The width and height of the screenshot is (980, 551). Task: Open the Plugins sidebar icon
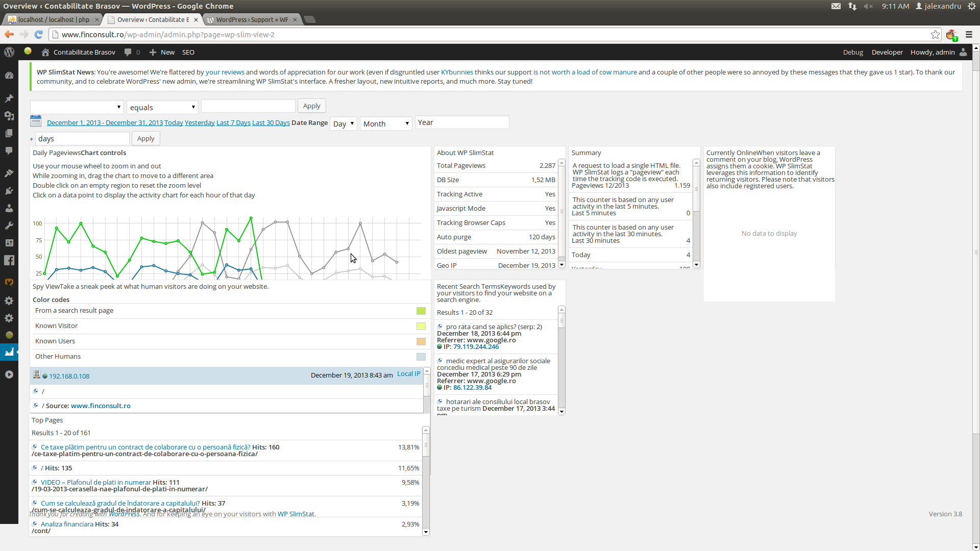(x=9, y=191)
